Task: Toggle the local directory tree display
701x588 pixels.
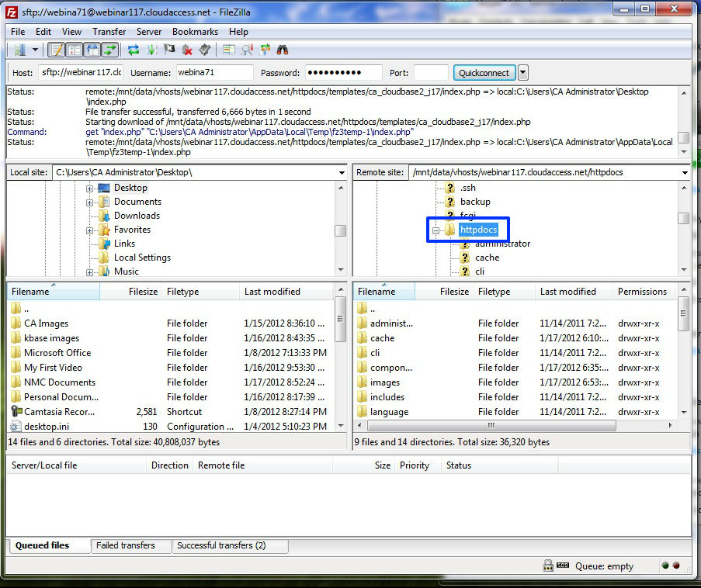Action: pyautogui.click(x=75, y=50)
